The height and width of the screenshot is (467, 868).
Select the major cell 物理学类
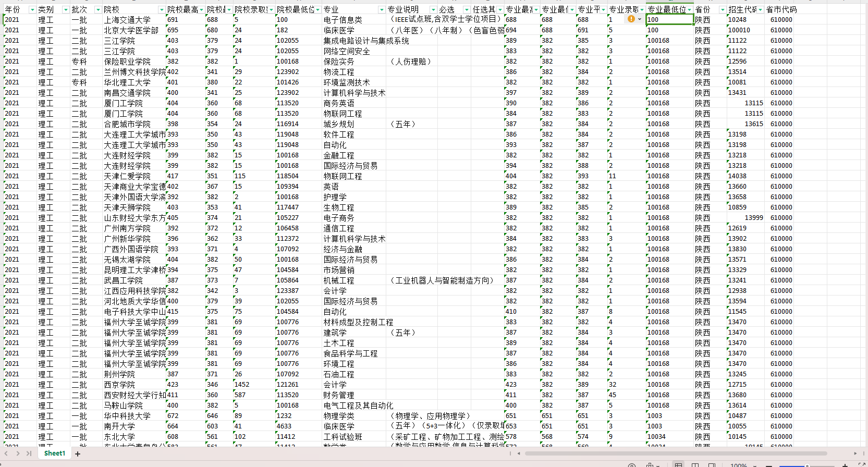pyautogui.click(x=354, y=416)
